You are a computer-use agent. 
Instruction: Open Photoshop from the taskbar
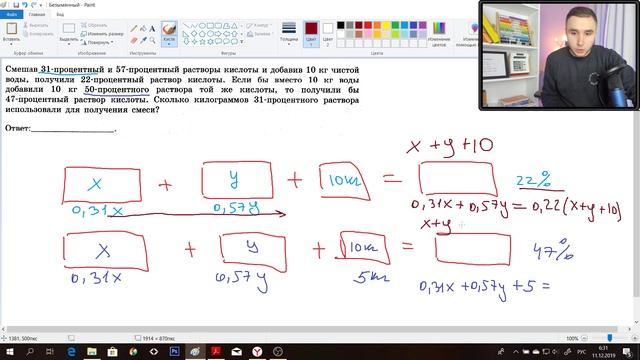pyautogui.click(x=174, y=351)
